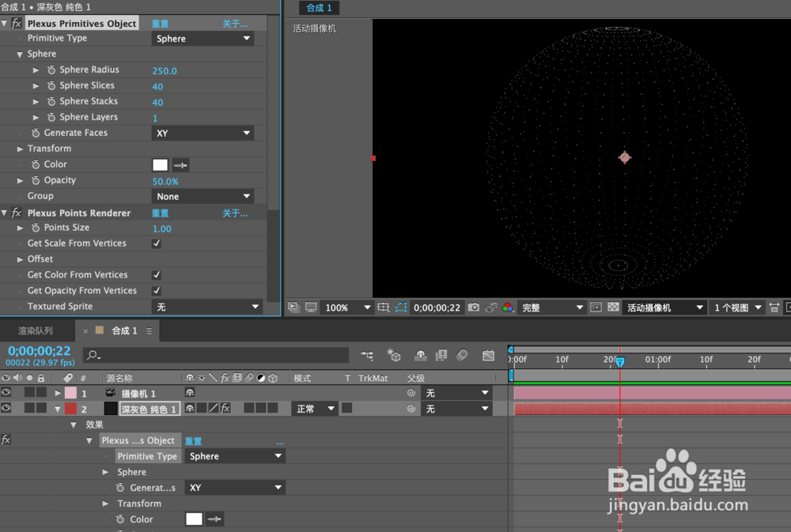Viewport: 791px width, 532px height.
Task: Click the draft 3D icon in timeline
Action: (393, 356)
